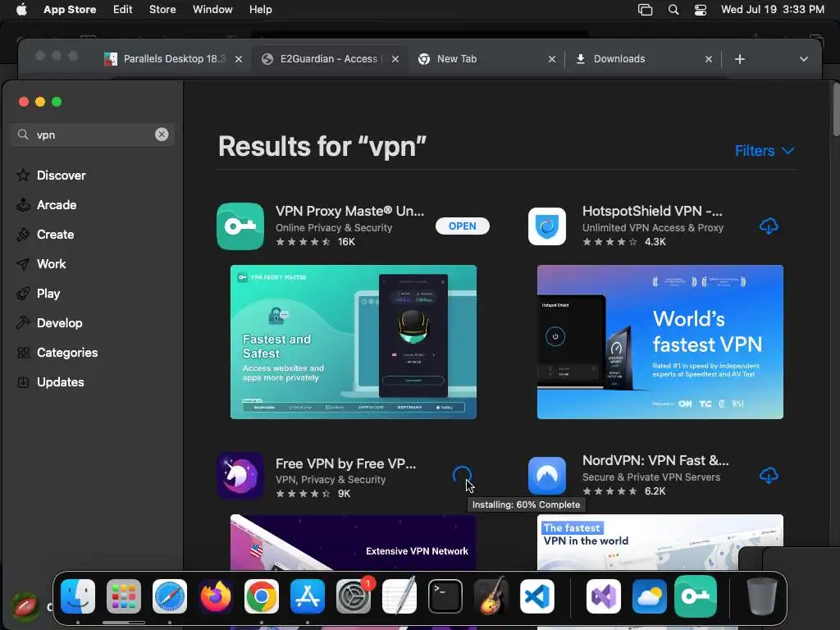This screenshot has height=630, width=840.
Task: Switch to Parallels Desktop browser tab
Action: click(174, 59)
